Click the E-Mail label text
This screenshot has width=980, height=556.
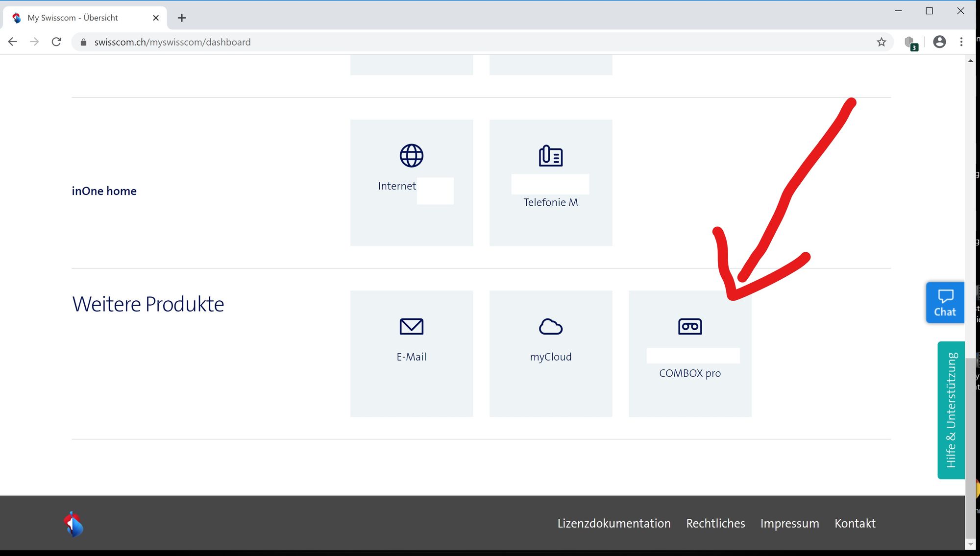pos(412,357)
